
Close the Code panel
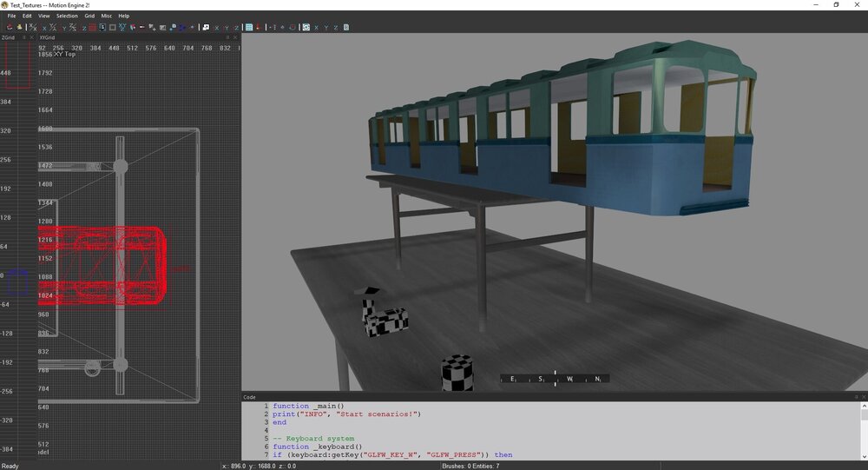click(x=863, y=397)
